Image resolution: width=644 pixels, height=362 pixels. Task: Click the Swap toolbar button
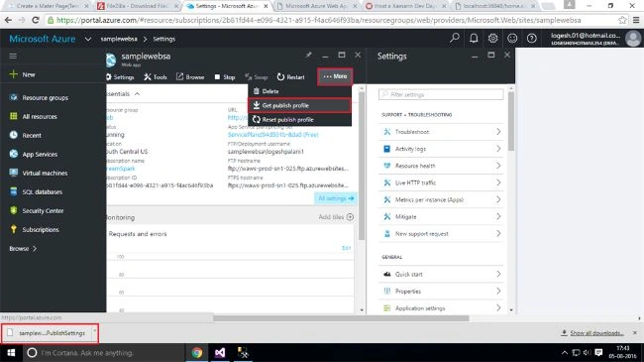pyautogui.click(x=256, y=77)
